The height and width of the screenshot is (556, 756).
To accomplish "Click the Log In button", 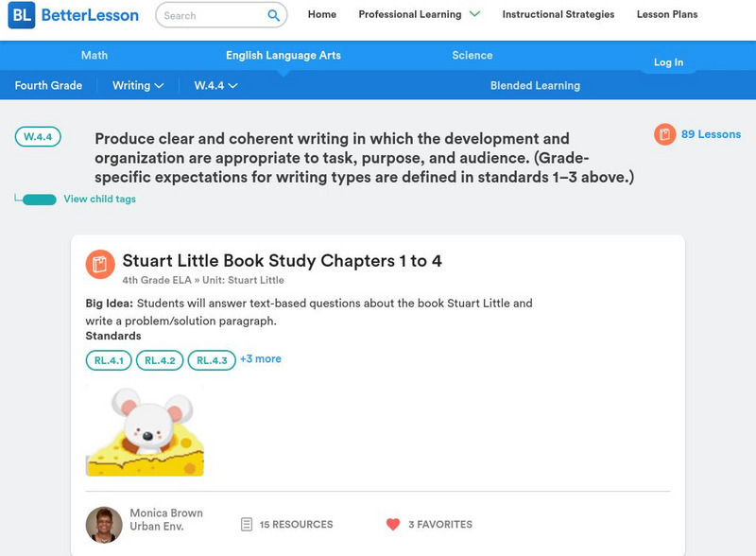I will 668,62.
